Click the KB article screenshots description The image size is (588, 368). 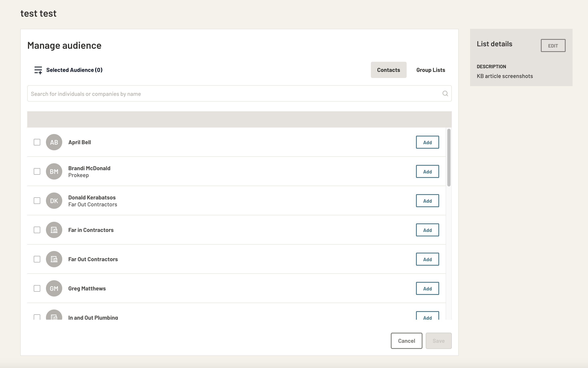click(x=505, y=76)
